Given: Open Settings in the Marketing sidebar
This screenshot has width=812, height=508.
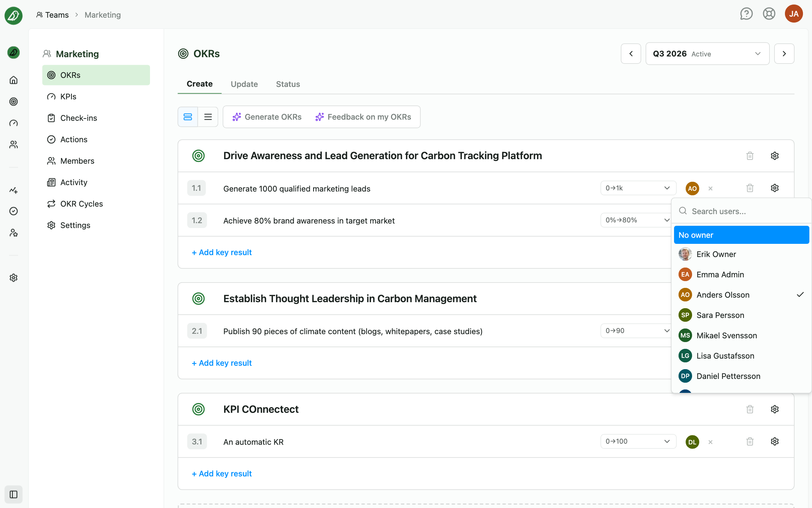Looking at the screenshot, I should point(96,225).
